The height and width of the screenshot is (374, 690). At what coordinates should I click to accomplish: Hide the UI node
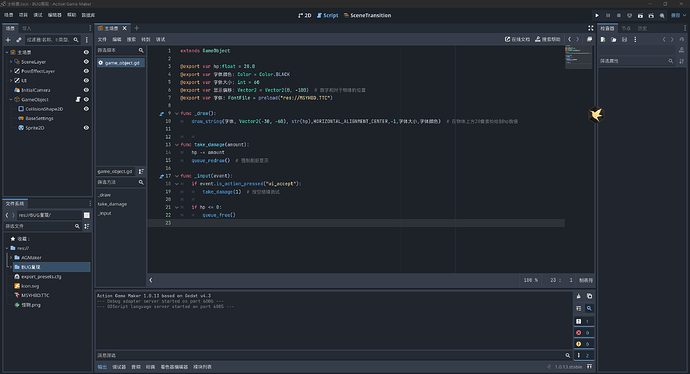click(x=86, y=81)
